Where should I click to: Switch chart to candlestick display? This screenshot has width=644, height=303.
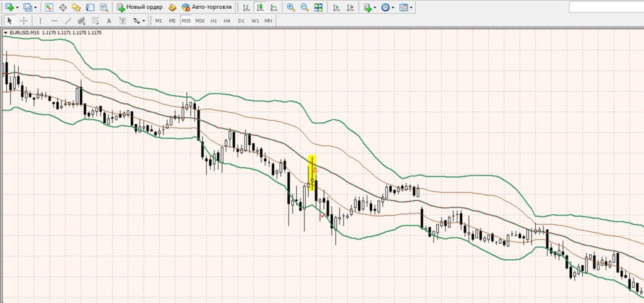coord(259,8)
